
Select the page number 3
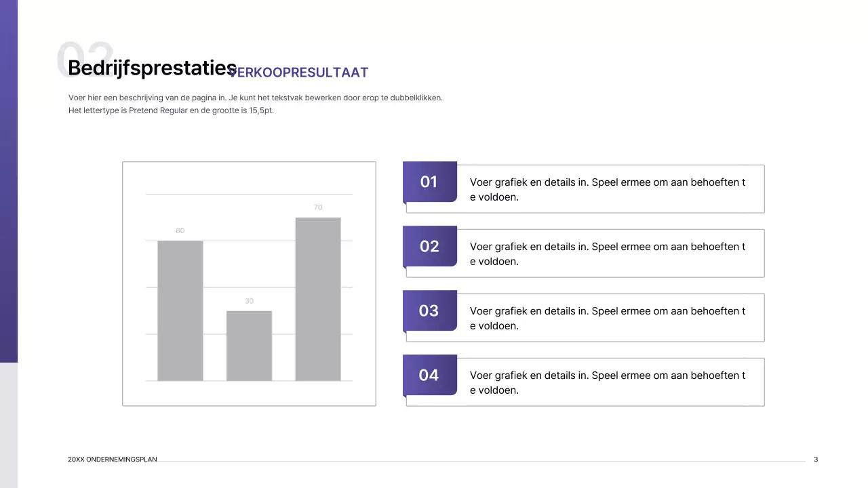(x=816, y=460)
